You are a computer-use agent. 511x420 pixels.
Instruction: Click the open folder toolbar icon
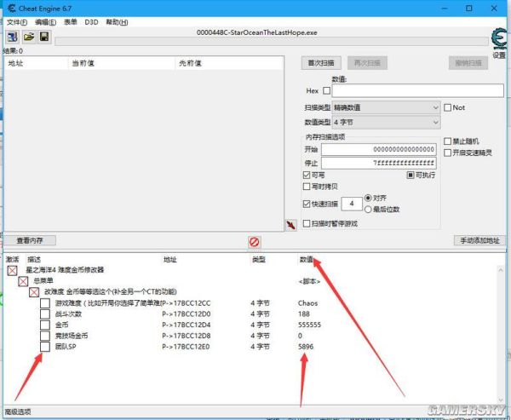click(29, 37)
